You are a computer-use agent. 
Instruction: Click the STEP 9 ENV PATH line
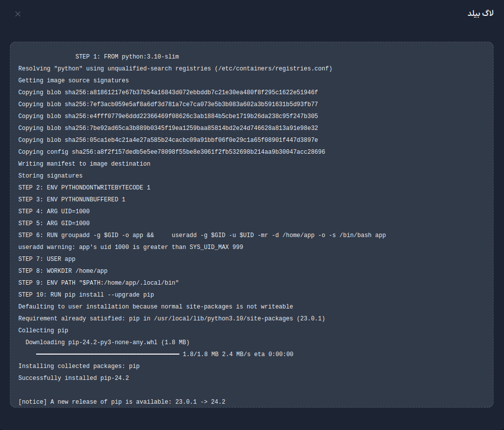98,283
